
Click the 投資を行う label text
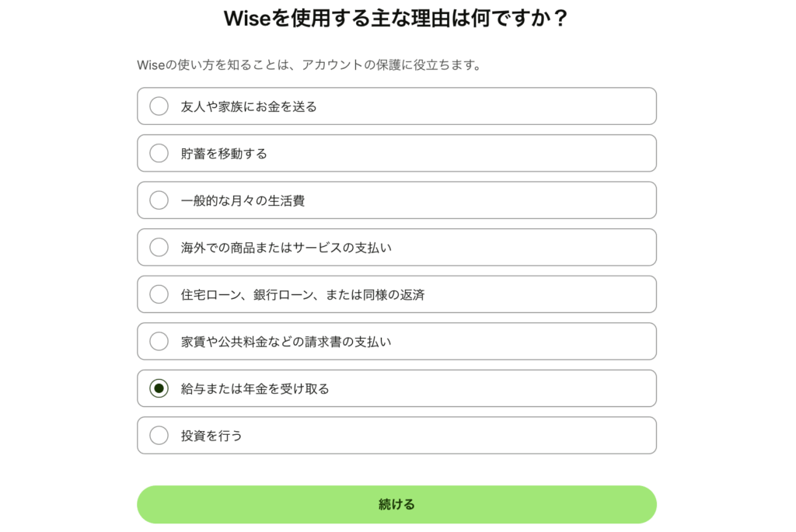pos(211,436)
